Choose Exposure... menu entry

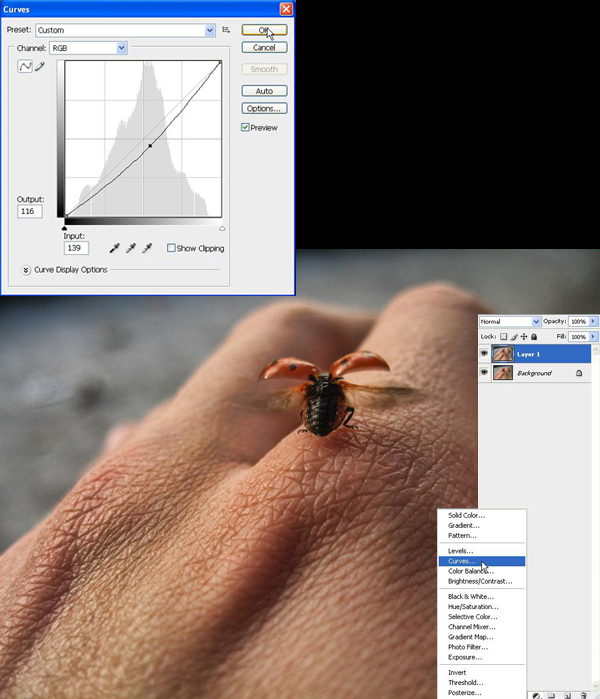pyautogui.click(x=465, y=658)
